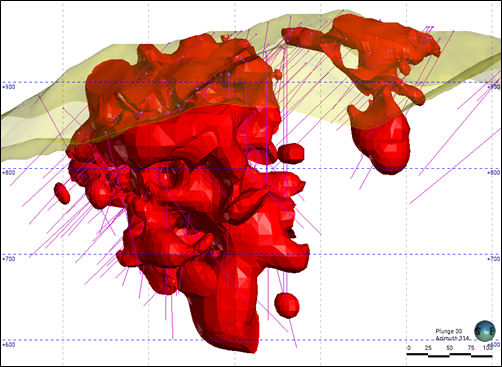This screenshot has width=502, height=367.
Task: Select the Azimuth 314 readout
Action: pos(453,338)
